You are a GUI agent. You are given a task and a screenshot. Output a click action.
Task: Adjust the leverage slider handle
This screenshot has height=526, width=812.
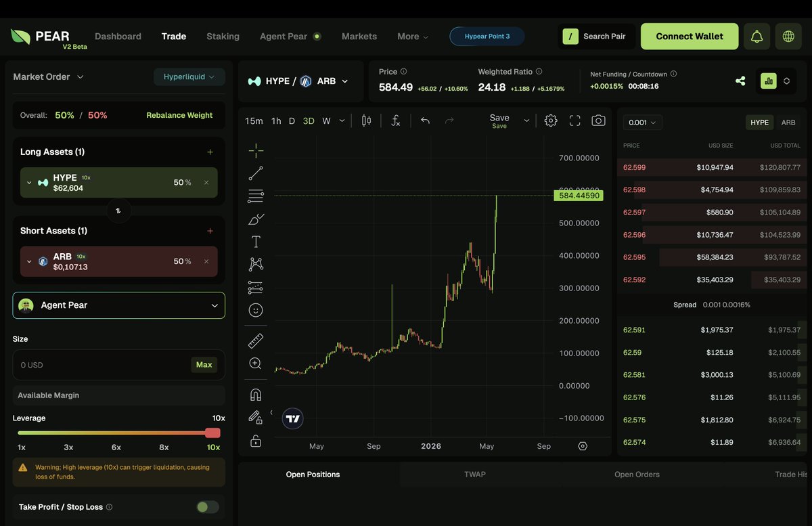click(x=212, y=433)
